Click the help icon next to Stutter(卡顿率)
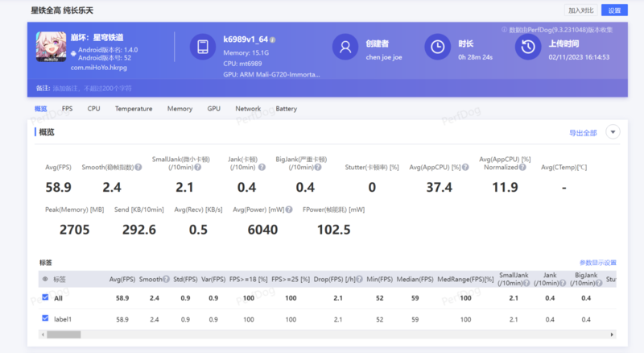 click(406, 168)
